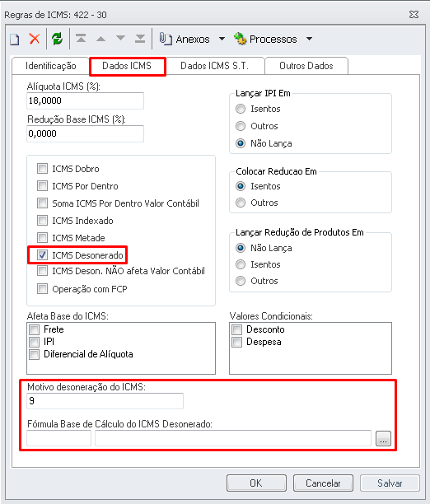The height and width of the screenshot is (504, 430).
Task: Click the Motivo desoneração do ICMS field
Action: pyautogui.click(x=105, y=401)
